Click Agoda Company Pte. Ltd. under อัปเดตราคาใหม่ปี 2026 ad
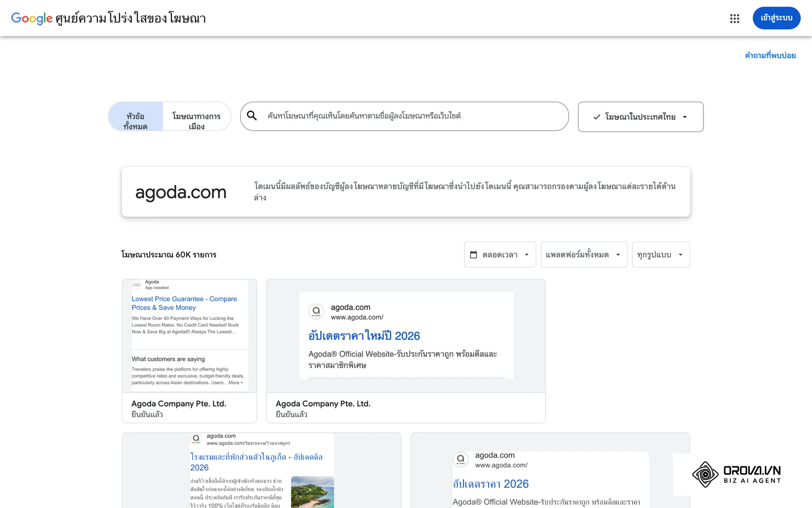This screenshot has width=812, height=508. [323, 403]
